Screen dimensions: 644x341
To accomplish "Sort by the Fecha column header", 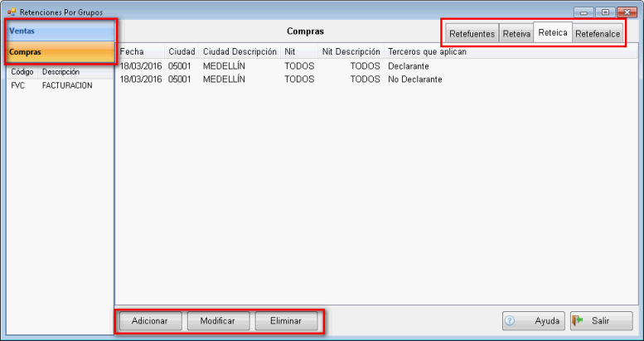I will 132,52.
